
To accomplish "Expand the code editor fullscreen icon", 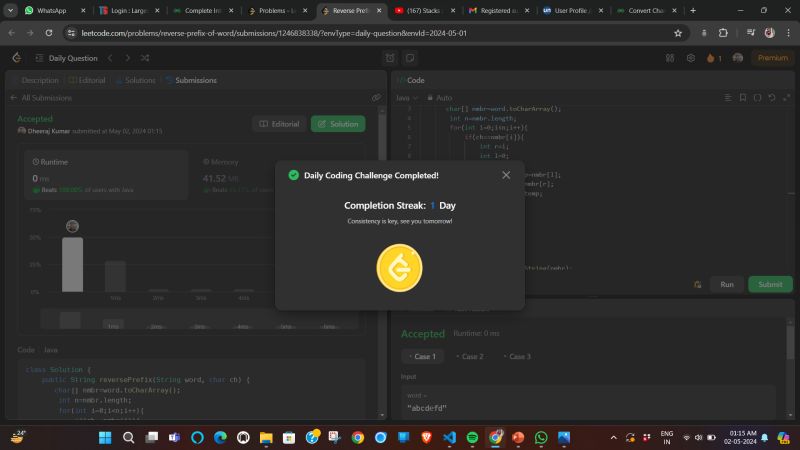I will click(786, 97).
